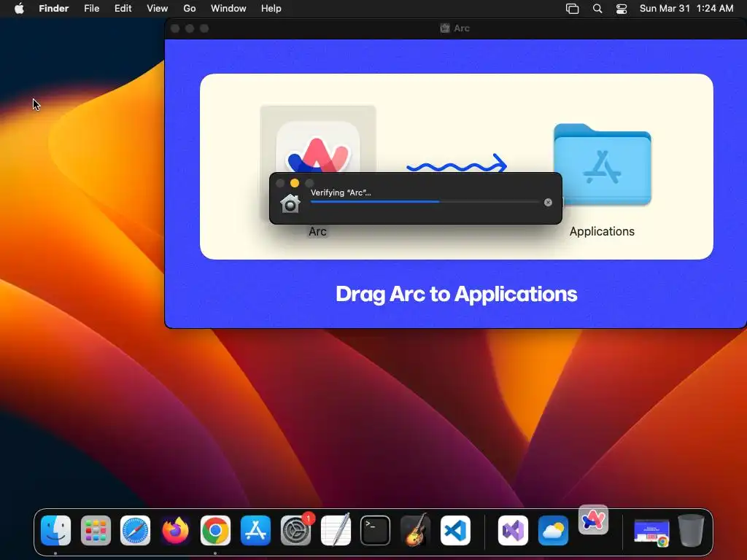Open Trash from the Dock
This screenshot has height=560, width=747.
(x=692, y=531)
